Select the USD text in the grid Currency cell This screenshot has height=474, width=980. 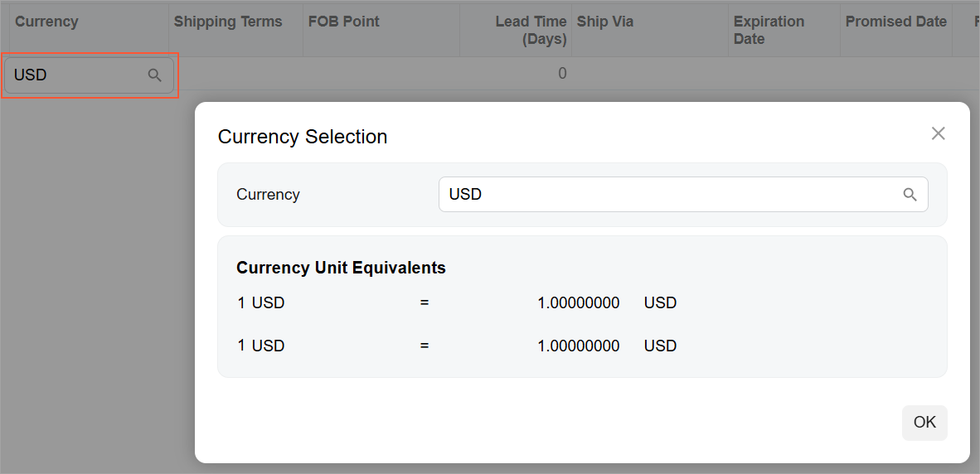point(31,75)
